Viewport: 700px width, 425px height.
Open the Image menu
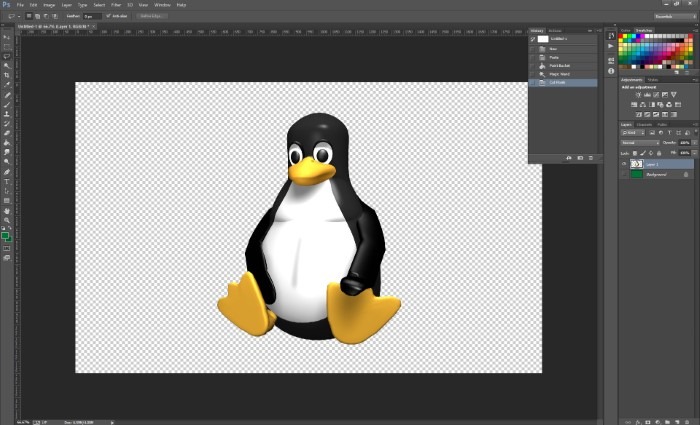coord(49,5)
